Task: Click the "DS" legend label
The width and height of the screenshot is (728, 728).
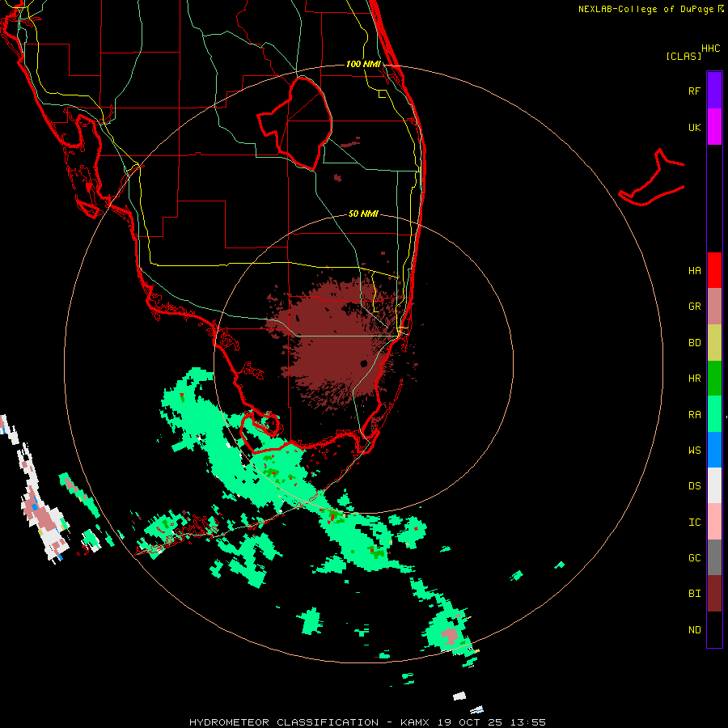Action: point(694,486)
